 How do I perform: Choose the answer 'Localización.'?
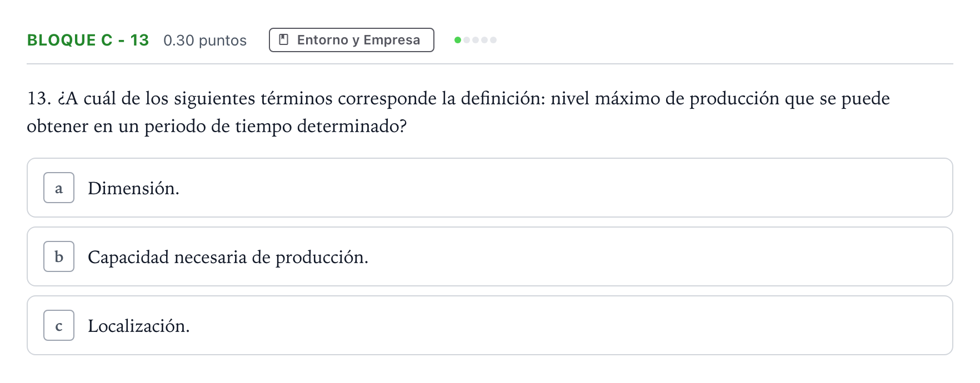(x=139, y=326)
